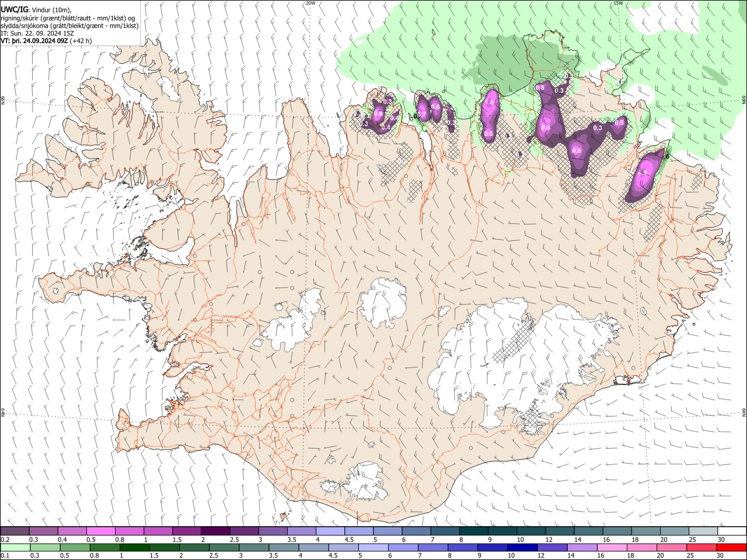Choose the 0.3 light green swatch, lower legend row

coord(46,547)
